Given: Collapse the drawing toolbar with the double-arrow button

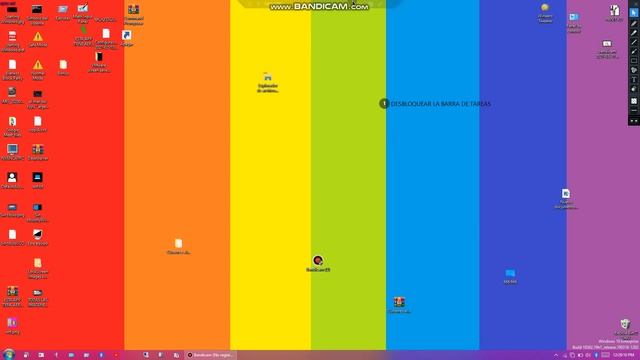Looking at the screenshot, I should 633,121.
